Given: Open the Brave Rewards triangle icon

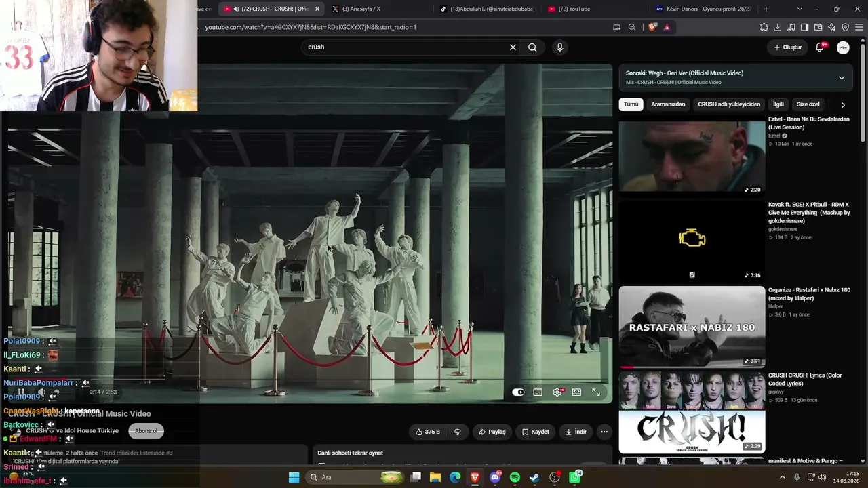Looking at the screenshot, I should point(667,27).
